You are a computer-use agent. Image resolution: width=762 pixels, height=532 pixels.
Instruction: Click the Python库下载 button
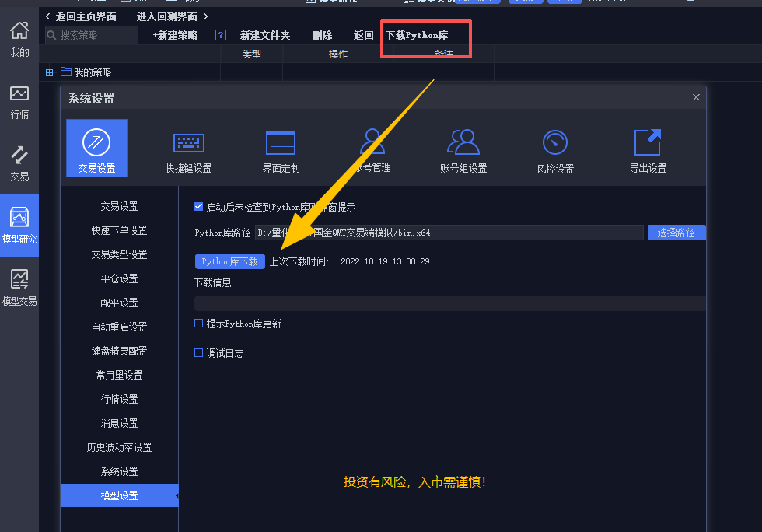(229, 261)
